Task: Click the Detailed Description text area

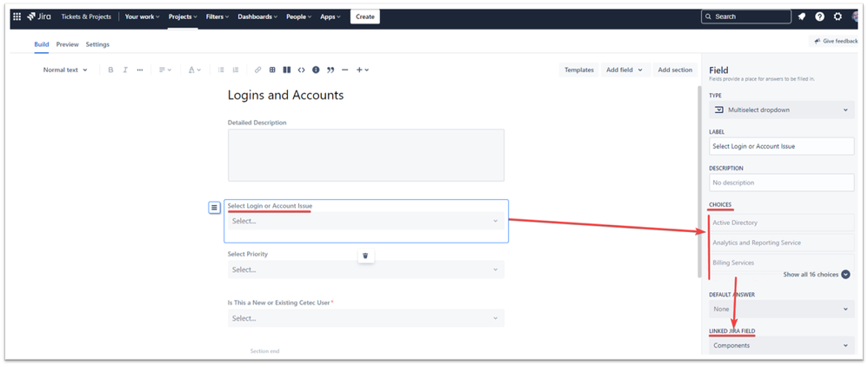Action: (x=366, y=155)
